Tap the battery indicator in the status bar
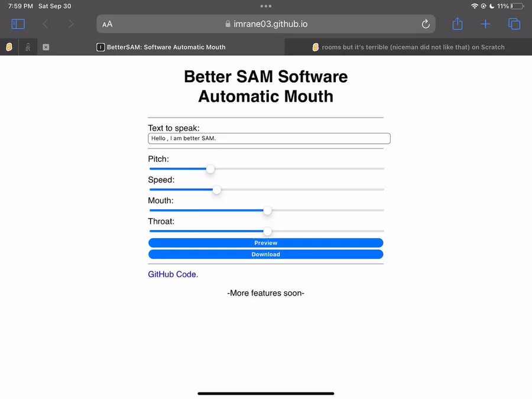532x399 pixels. pyautogui.click(x=517, y=6)
